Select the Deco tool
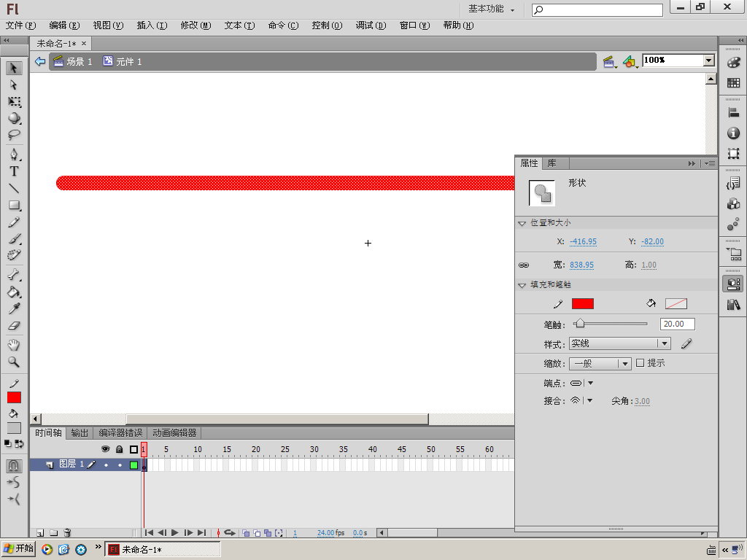Viewport: 747px width, 560px height. point(14,255)
